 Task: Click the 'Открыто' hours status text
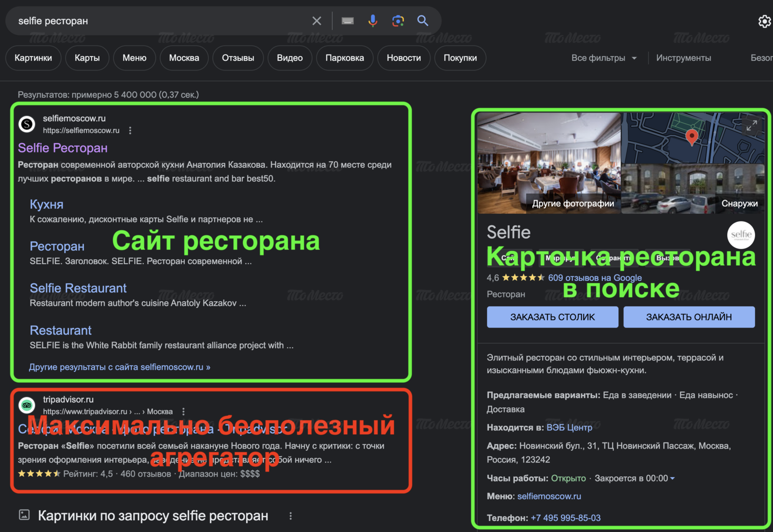click(568, 478)
